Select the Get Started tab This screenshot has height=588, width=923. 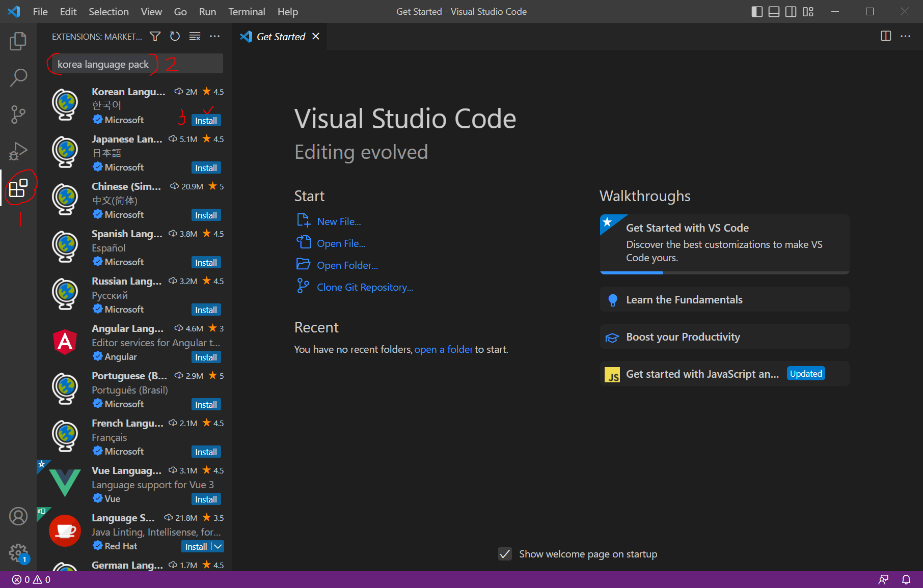pos(280,36)
